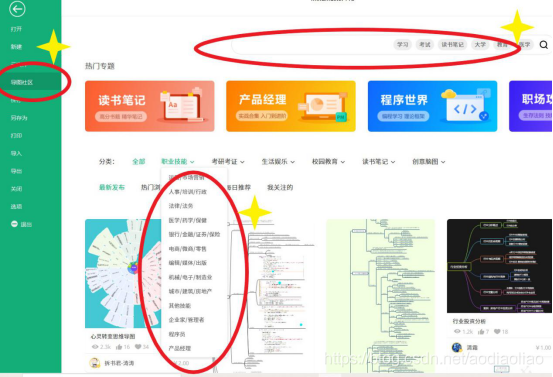The width and height of the screenshot is (553, 377).
Task: Click 关闭 in the sidebar
Action: [16, 189]
